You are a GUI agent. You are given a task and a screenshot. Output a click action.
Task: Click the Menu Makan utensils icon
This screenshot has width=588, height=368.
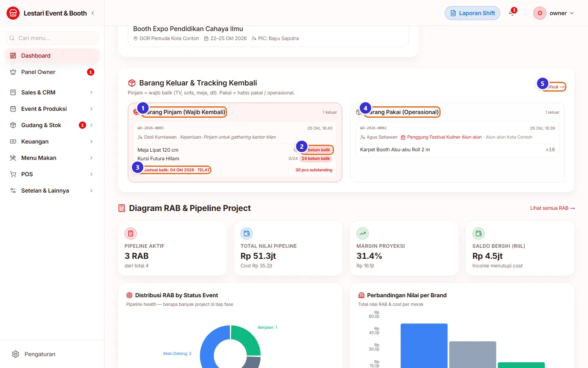pos(13,158)
